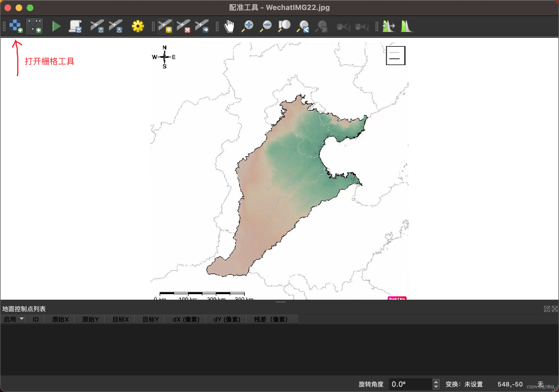
Task: Open raster with the checkerboard icon
Action: pyautogui.click(x=16, y=26)
